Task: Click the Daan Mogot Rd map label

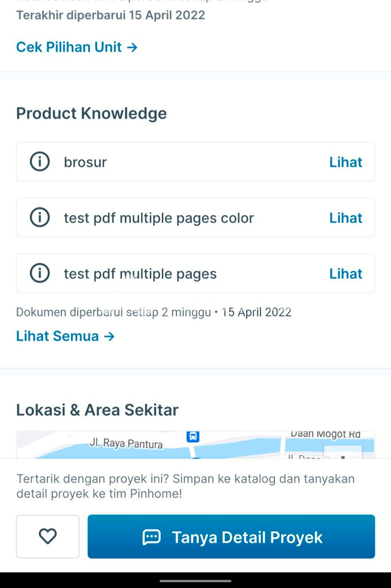Action: point(325,434)
